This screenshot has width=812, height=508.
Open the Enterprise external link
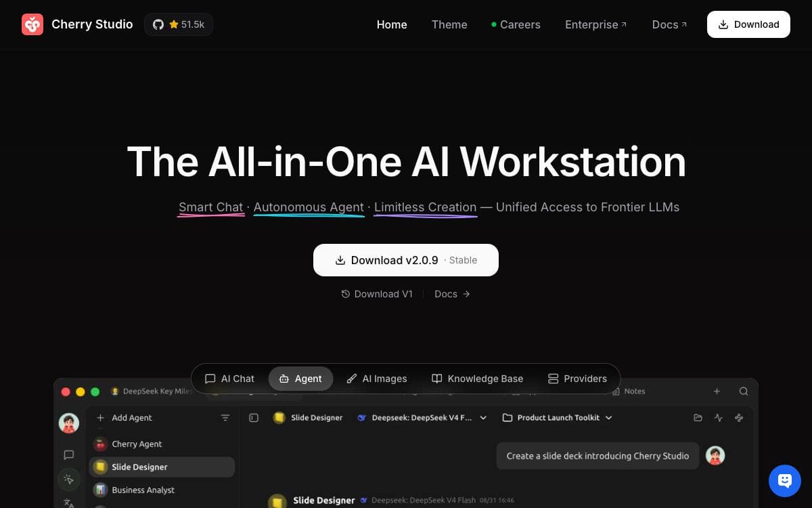(x=596, y=24)
